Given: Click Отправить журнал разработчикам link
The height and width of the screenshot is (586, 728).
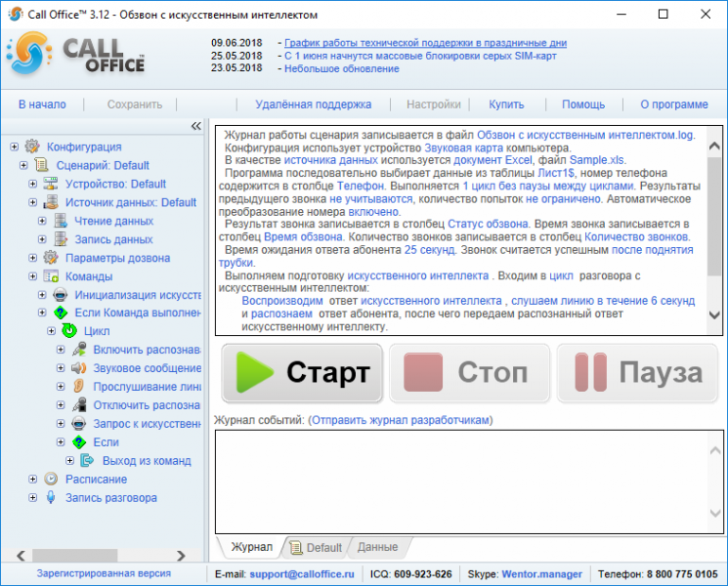Looking at the screenshot, I should 401,420.
